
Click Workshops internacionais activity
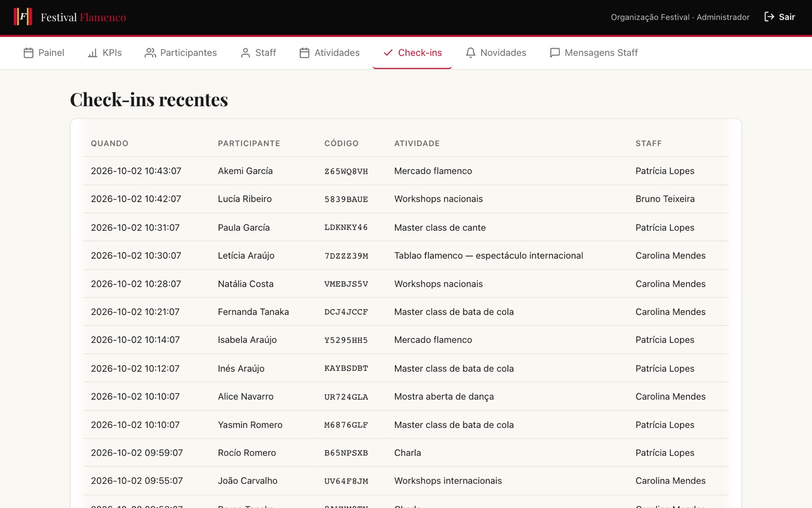[448, 481]
